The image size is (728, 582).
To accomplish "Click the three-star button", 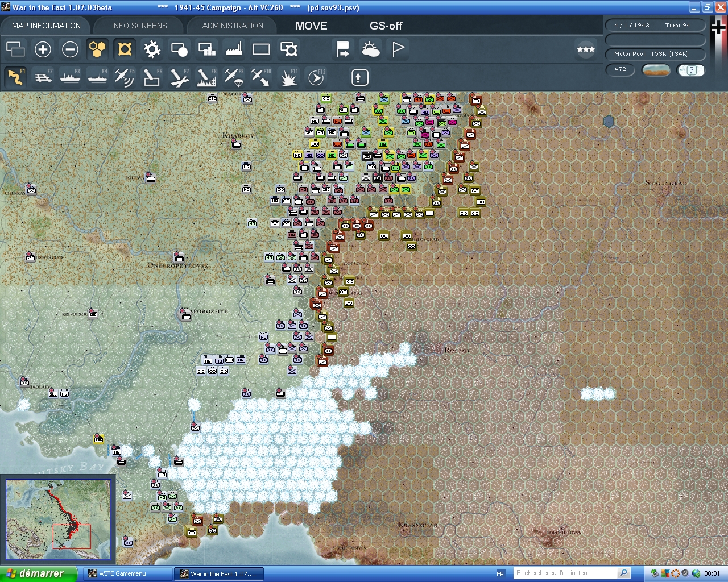I will tap(586, 49).
